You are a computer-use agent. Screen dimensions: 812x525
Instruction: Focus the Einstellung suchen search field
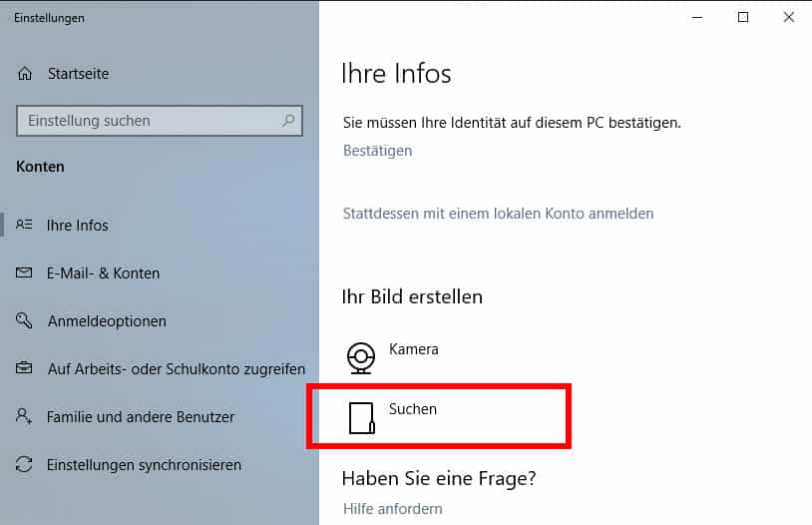(160, 121)
